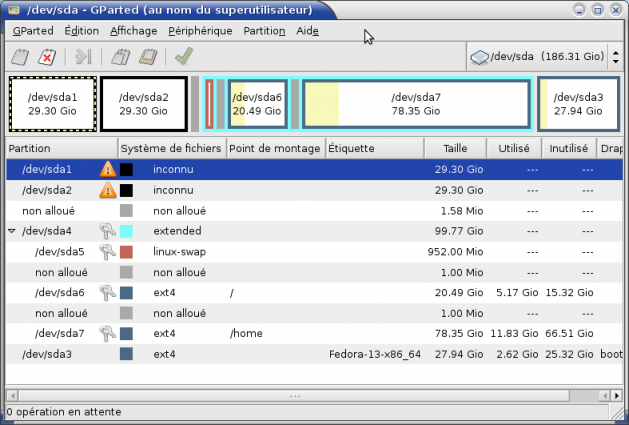Click the horizontal scrollbar left arrow
Image resolution: width=629 pixels, height=425 pixels.
click(12, 396)
